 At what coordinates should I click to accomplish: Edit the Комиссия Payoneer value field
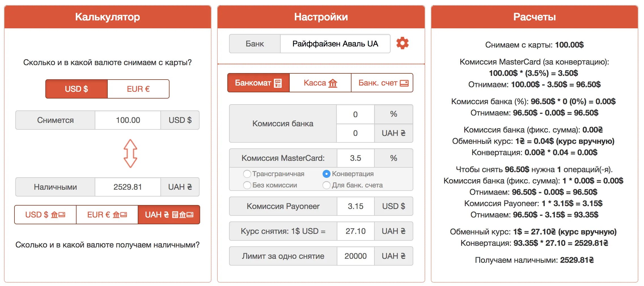click(x=355, y=206)
